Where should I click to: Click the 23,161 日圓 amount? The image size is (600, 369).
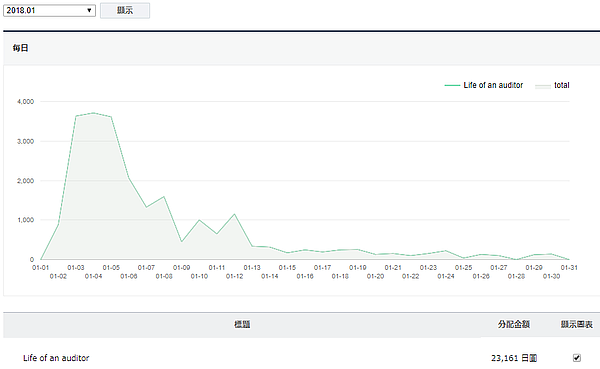pos(514,358)
